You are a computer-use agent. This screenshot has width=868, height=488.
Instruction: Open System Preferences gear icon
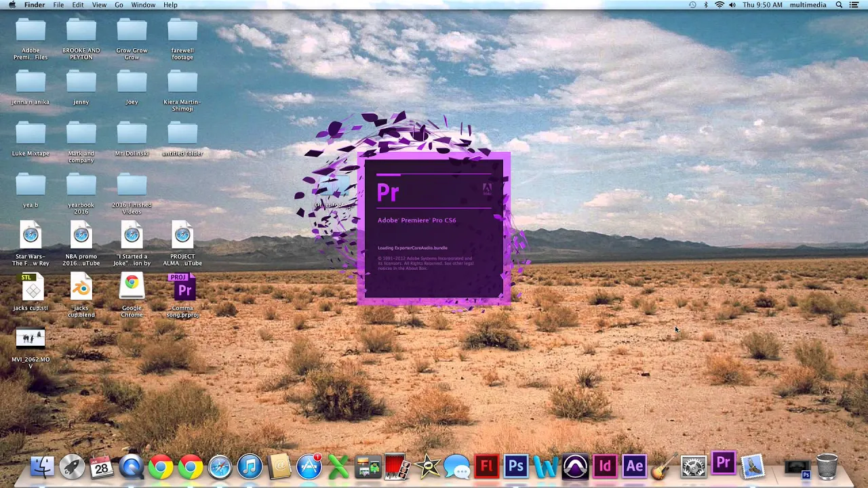click(693, 467)
